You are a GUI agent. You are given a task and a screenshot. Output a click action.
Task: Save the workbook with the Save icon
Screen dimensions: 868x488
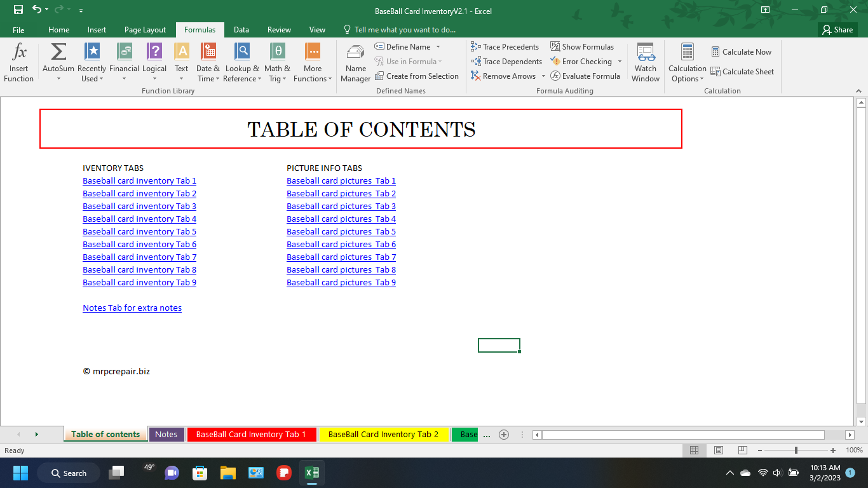(x=18, y=10)
